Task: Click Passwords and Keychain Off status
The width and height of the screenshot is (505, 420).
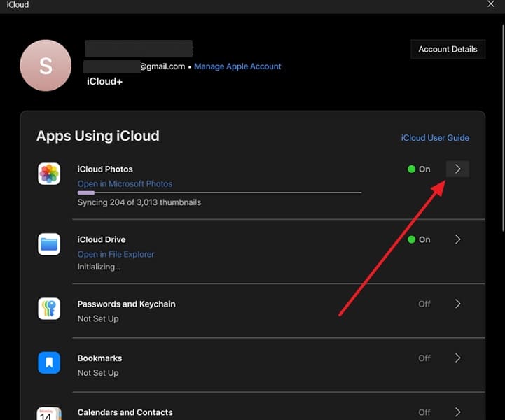Action: point(424,304)
